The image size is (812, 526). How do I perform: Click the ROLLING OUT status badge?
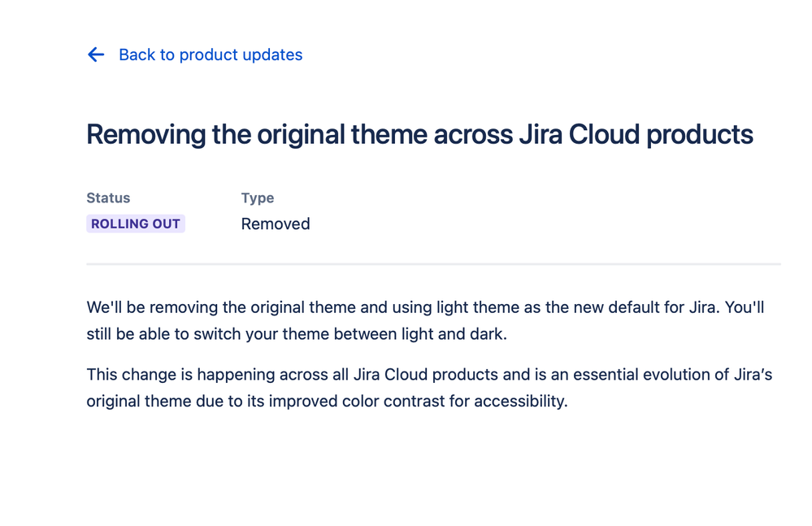(136, 224)
